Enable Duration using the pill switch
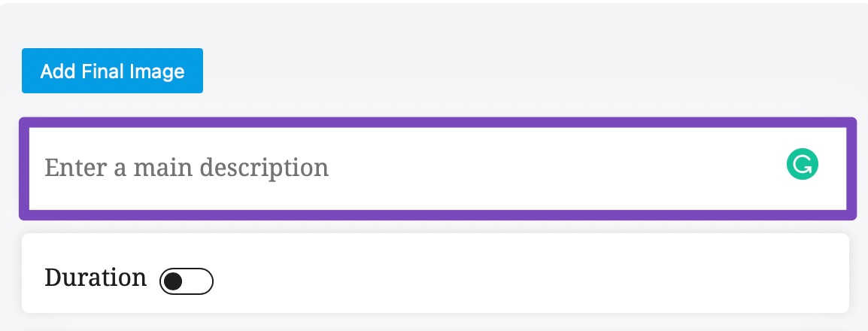Image resolution: width=868 pixels, height=331 pixels. pyautogui.click(x=187, y=281)
